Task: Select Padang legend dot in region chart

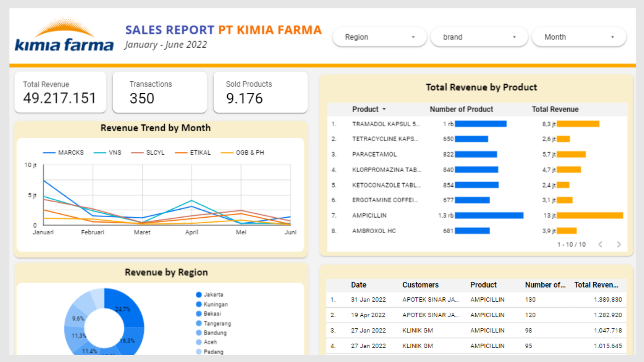Action: 199,352
